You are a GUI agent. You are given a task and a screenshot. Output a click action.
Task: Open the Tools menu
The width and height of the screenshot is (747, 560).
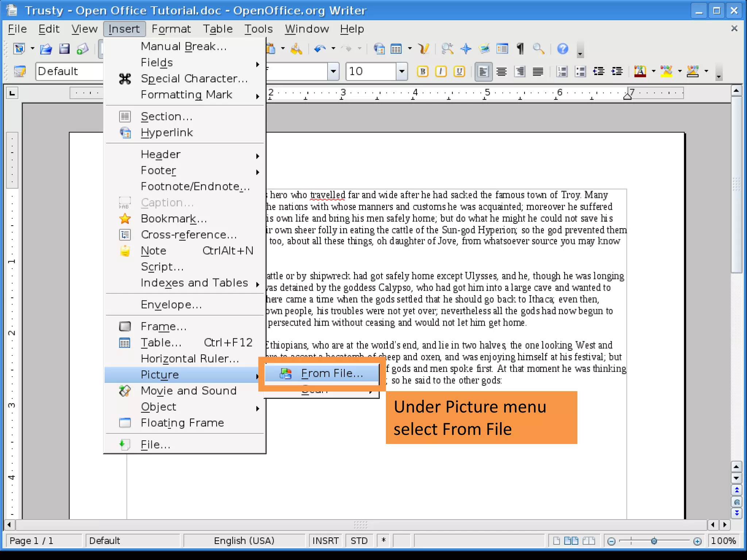coord(258,29)
